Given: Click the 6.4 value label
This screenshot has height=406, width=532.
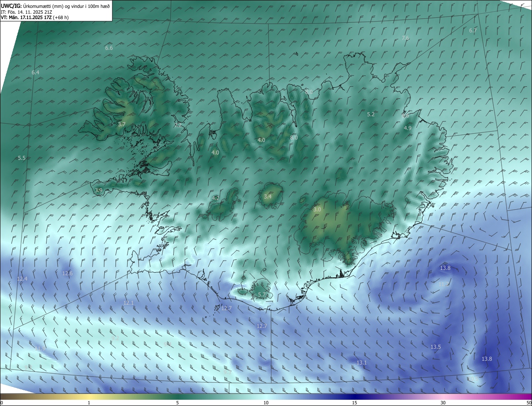Looking at the screenshot, I should click(x=35, y=73).
